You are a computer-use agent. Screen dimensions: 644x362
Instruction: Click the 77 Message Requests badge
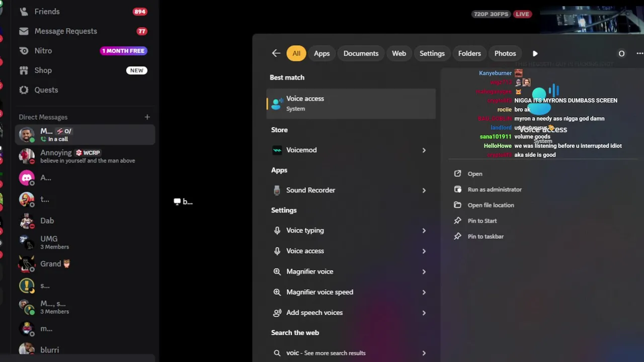(x=142, y=31)
